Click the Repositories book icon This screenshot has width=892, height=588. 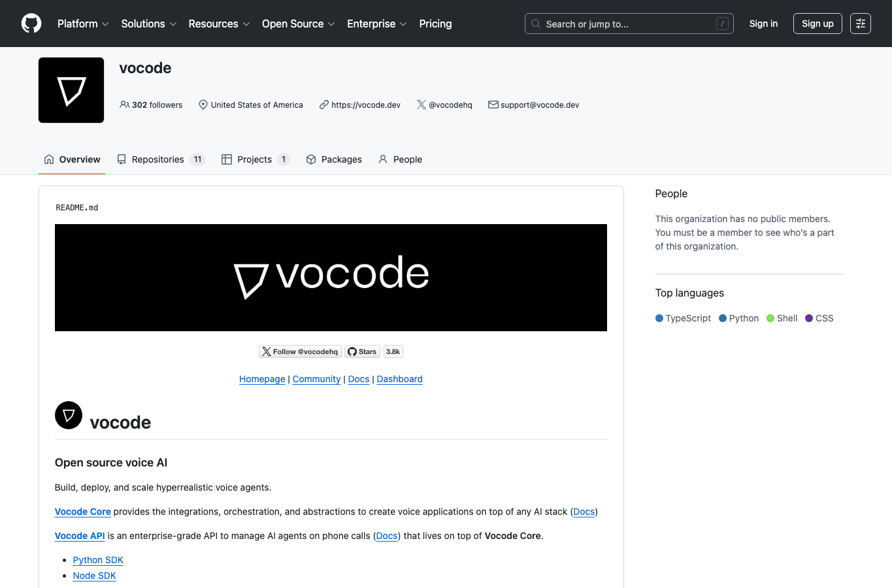[122, 159]
